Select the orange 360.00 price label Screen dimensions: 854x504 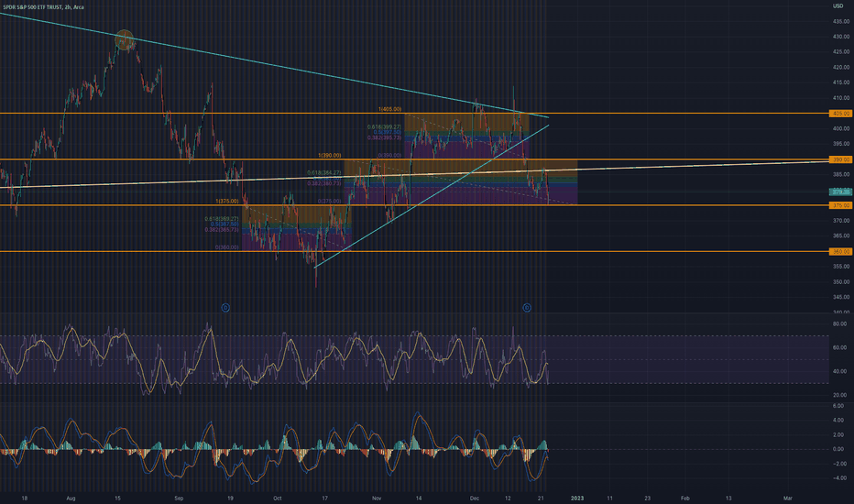[x=840, y=252]
